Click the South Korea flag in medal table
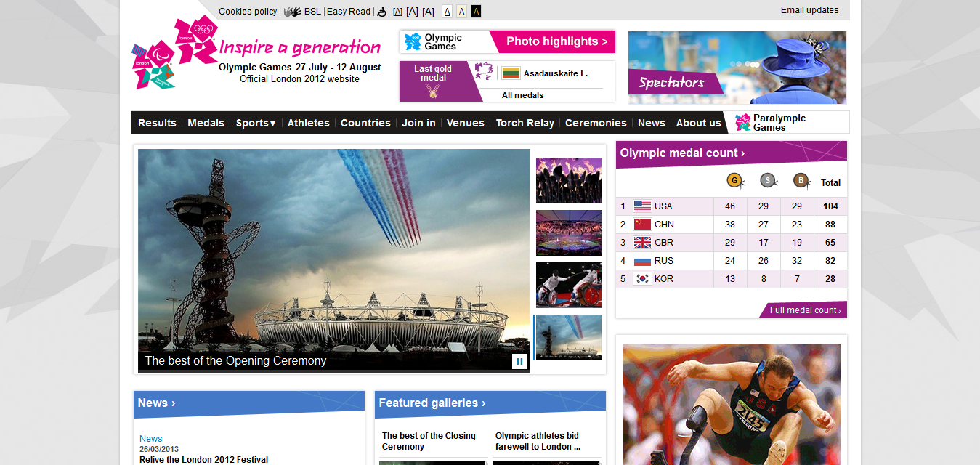The image size is (980, 465). [x=642, y=279]
